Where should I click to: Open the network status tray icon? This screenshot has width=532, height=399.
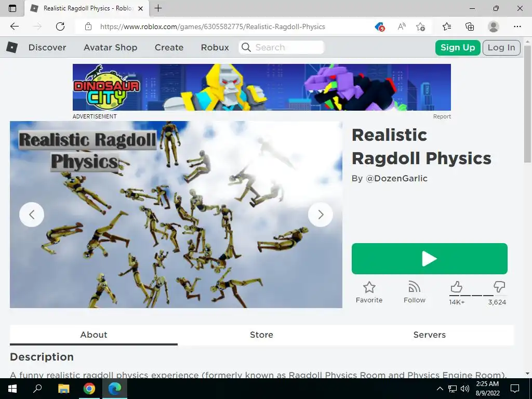click(x=453, y=389)
